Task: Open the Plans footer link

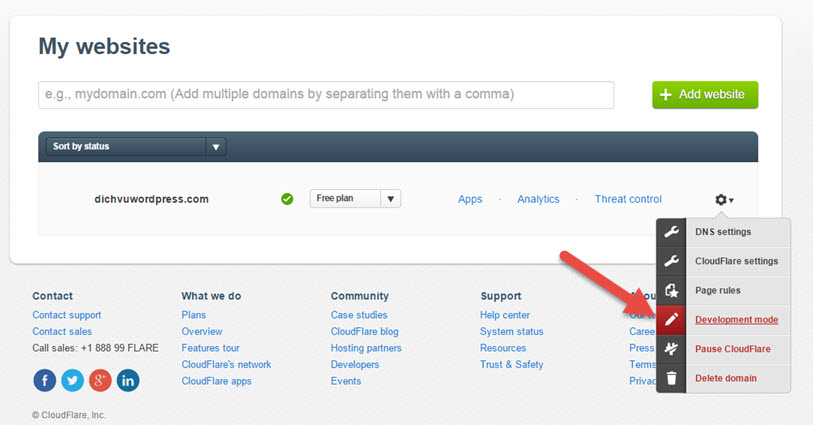Action: point(193,315)
